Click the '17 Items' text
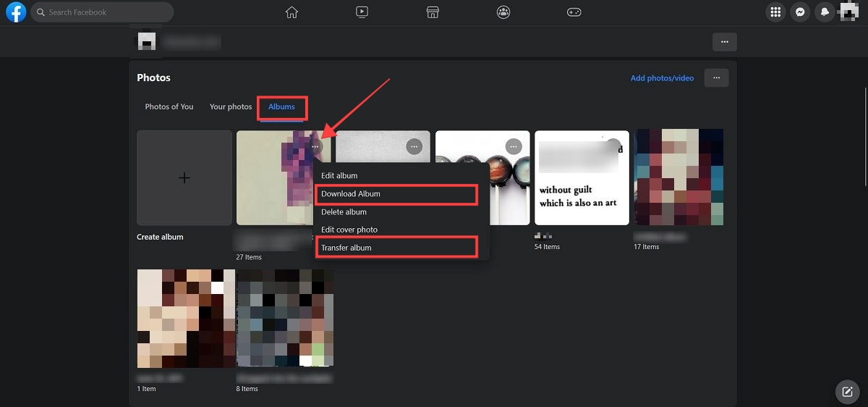The width and height of the screenshot is (868, 407). [646, 247]
